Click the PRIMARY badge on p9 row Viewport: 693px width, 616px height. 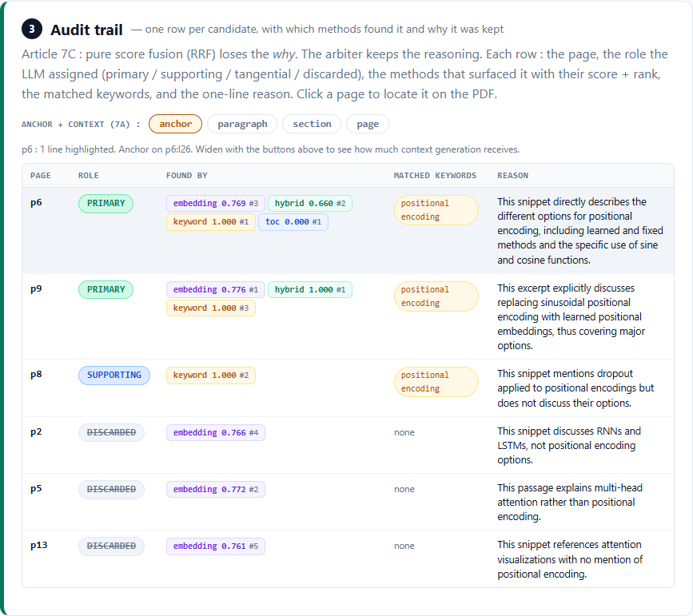[x=106, y=289]
